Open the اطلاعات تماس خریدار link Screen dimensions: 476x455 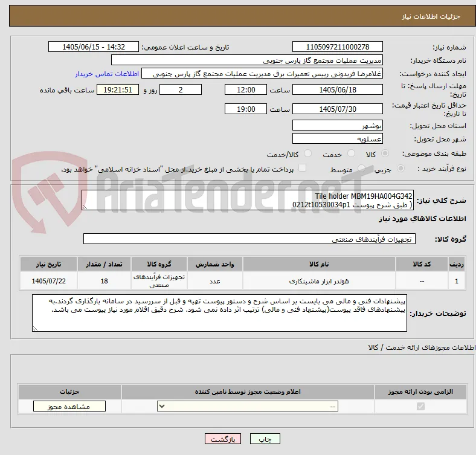[107, 74]
